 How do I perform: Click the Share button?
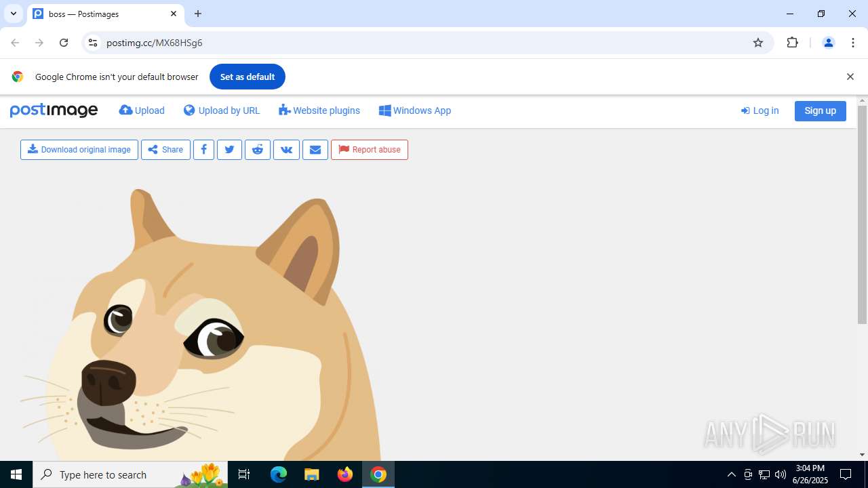(165, 150)
